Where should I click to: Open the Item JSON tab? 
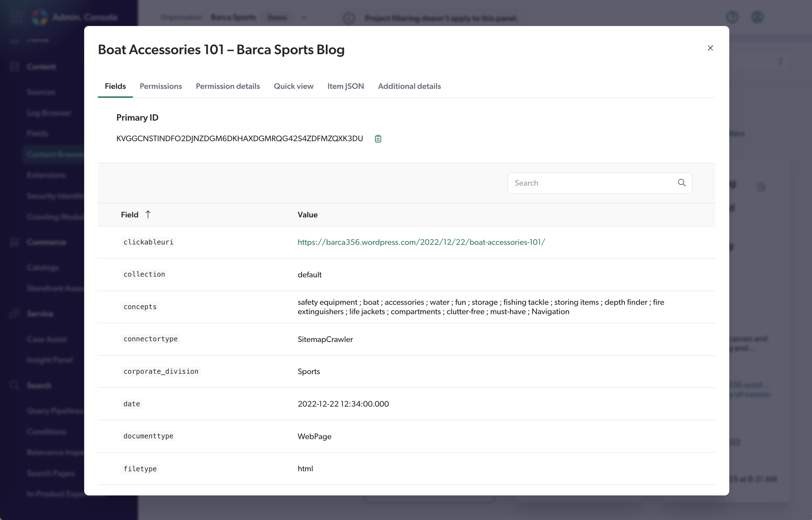tap(345, 86)
